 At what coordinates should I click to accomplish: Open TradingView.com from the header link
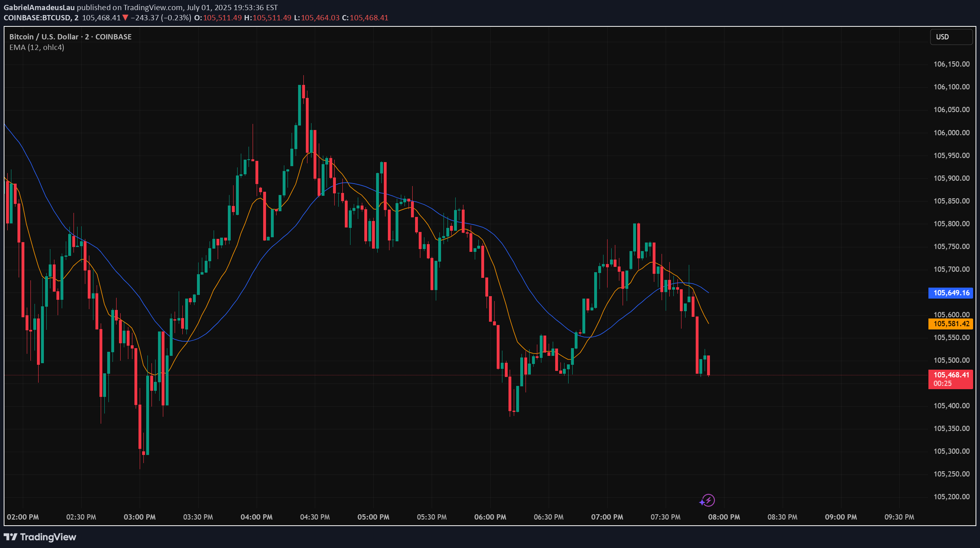coord(151,7)
